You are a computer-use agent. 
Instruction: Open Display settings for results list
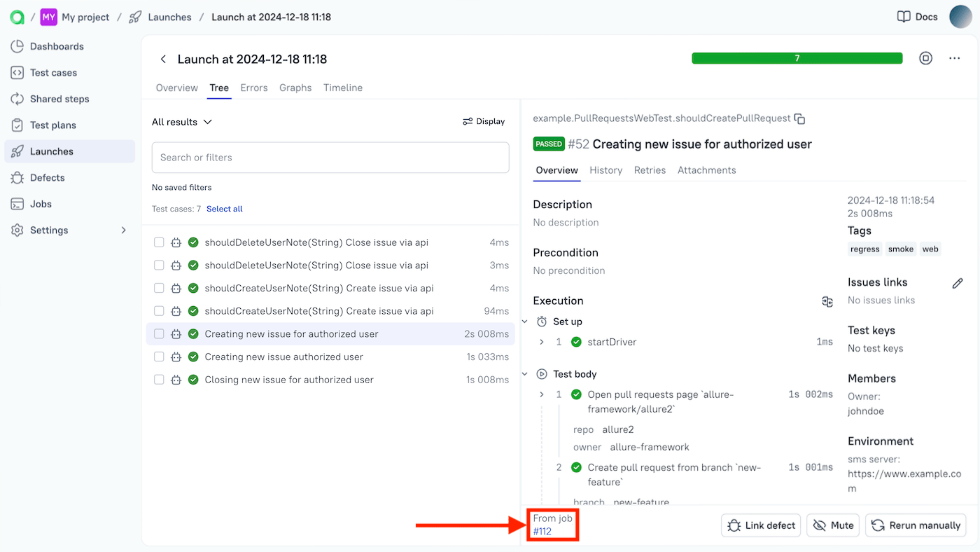(x=483, y=121)
